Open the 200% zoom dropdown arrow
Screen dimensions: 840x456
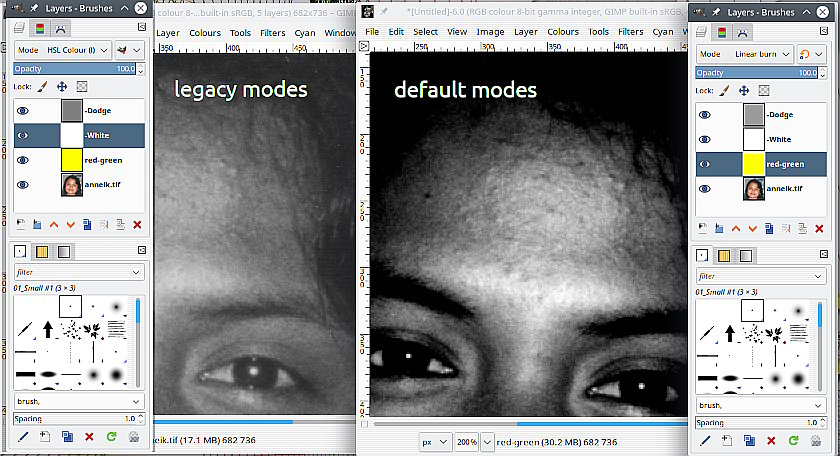click(x=487, y=442)
